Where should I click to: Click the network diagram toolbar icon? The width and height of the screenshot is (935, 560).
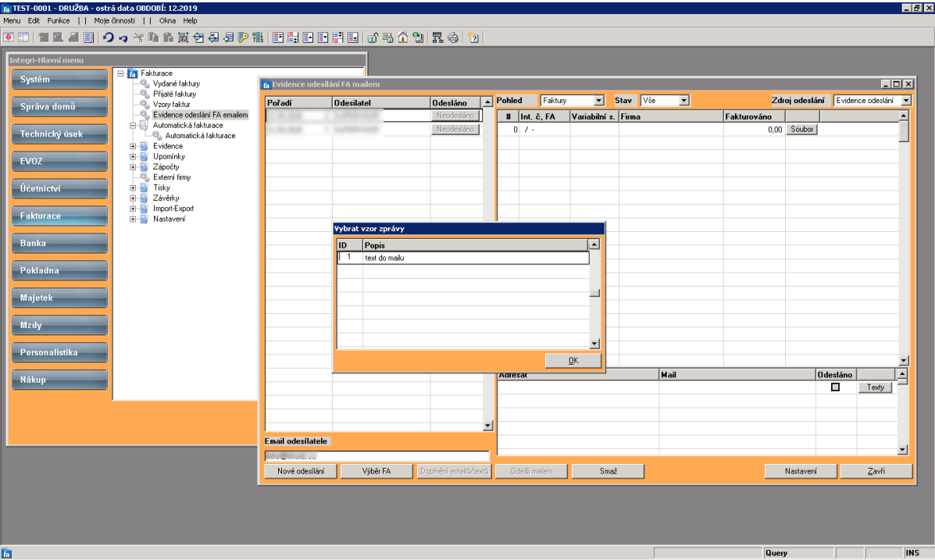coord(437,37)
